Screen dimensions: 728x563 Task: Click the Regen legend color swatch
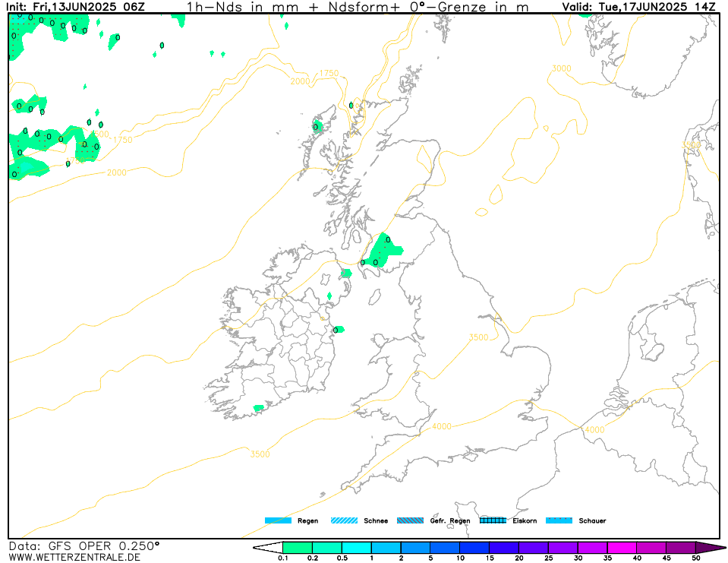click(x=278, y=520)
